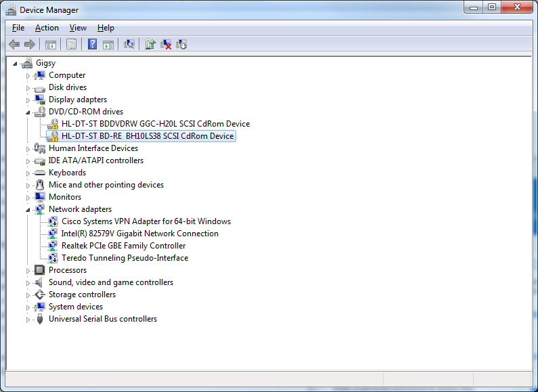The width and height of the screenshot is (538, 392).
Task: Click the Gigsy computer root icon
Action: [x=27, y=63]
